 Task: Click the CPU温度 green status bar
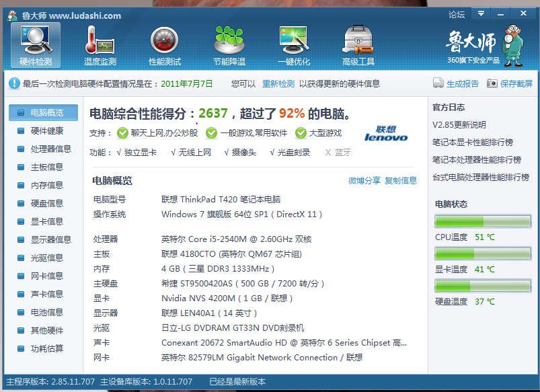pos(483,221)
